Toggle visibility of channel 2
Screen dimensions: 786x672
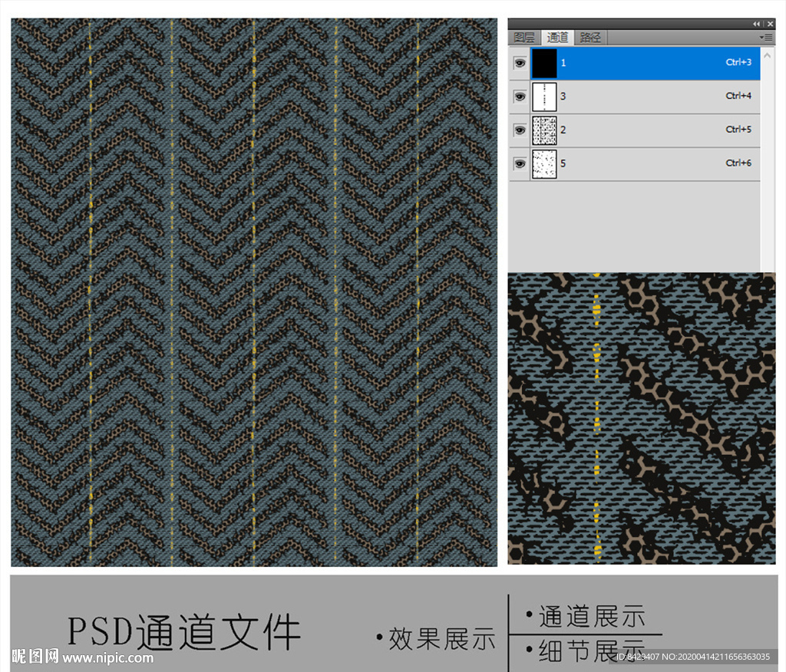(x=520, y=130)
